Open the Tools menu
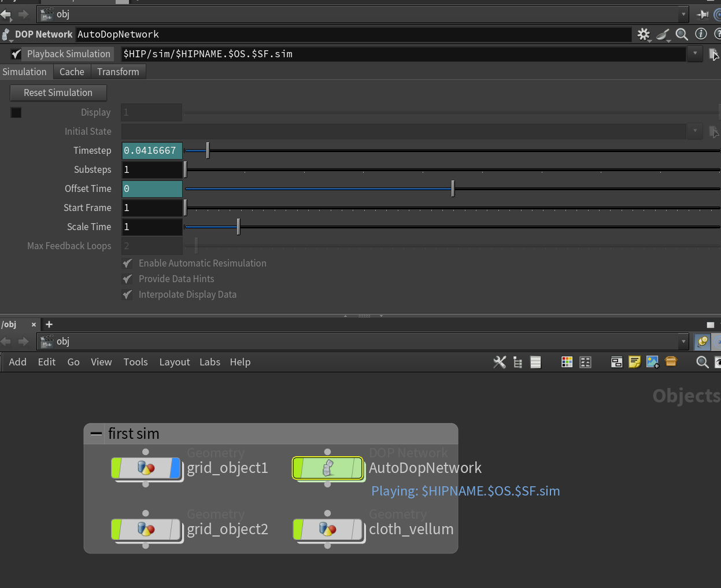Viewport: 721px width, 588px height. (x=135, y=362)
